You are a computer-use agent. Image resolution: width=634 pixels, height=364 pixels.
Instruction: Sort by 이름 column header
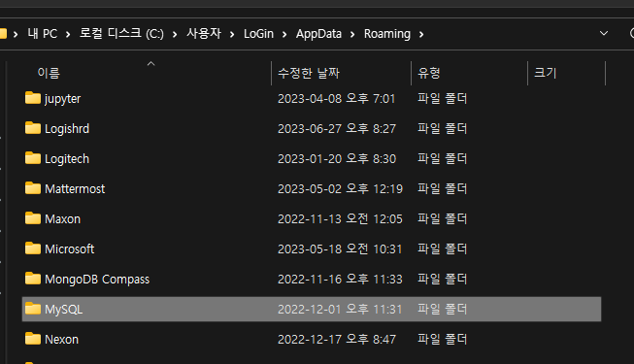[x=49, y=73]
